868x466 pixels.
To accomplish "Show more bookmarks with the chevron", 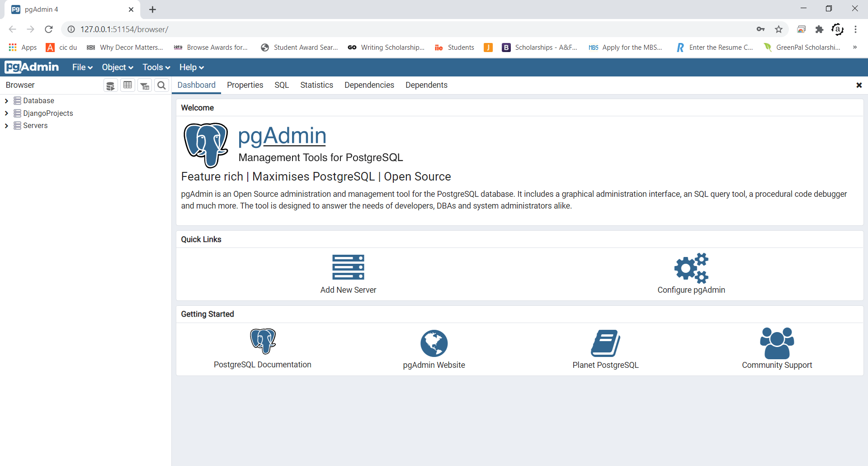I will pyautogui.click(x=855, y=48).
